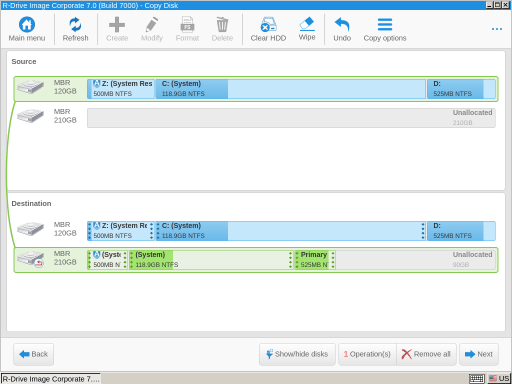This screenshot has width=512, height=384.
Task: Select source D: 525MB NTFS partition
Action: click(461, 89)
